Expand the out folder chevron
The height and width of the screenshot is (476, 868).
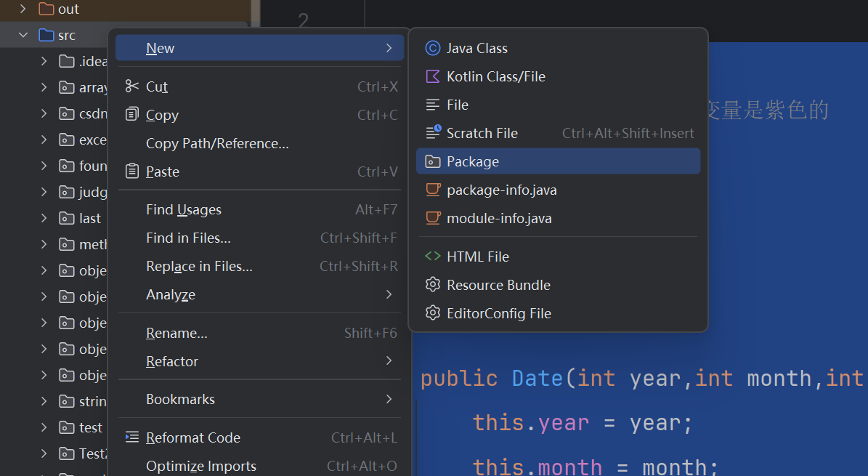coord(23,9)
